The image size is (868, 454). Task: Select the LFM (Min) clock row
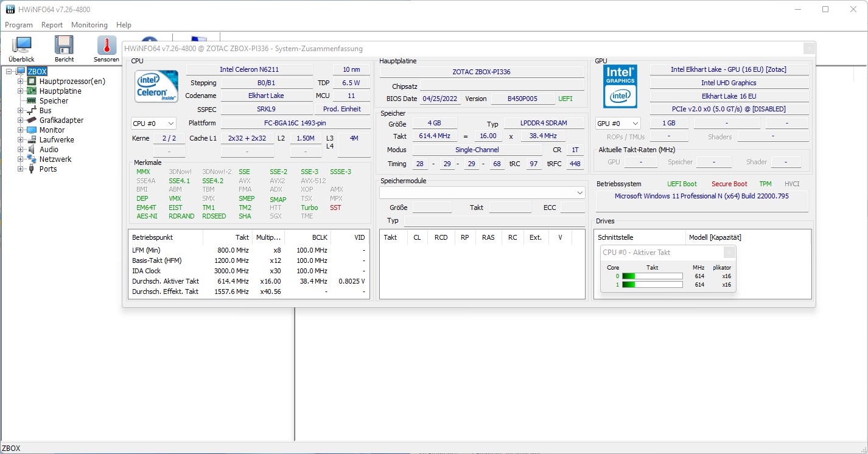[x=248, y=250]
